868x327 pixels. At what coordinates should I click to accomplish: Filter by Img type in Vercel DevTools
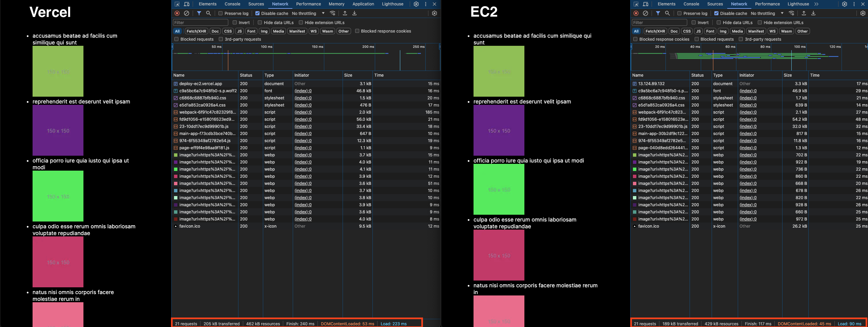click(x=264, y=31)
